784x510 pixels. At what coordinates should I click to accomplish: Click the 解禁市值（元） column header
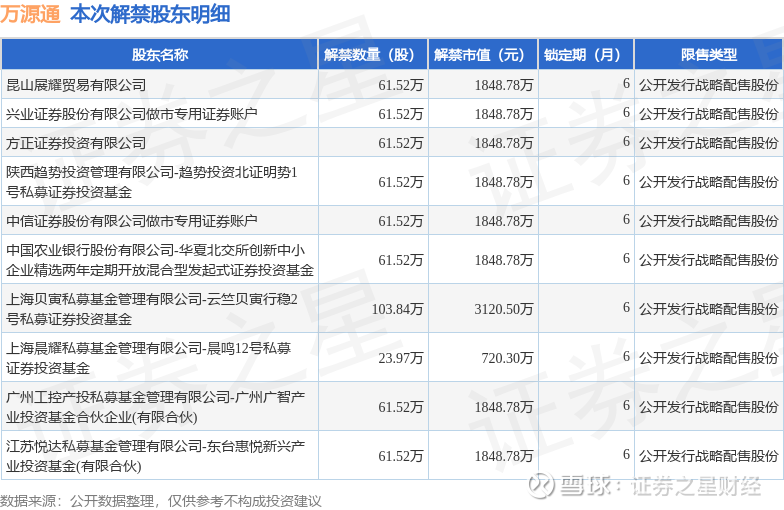point(483,54)
